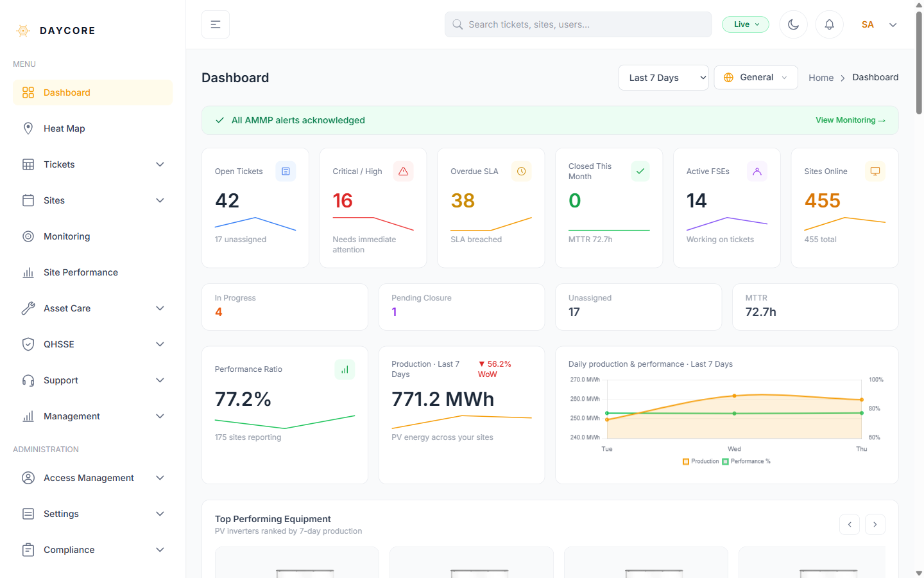Click the Support headset icon

tap(28, 380)
